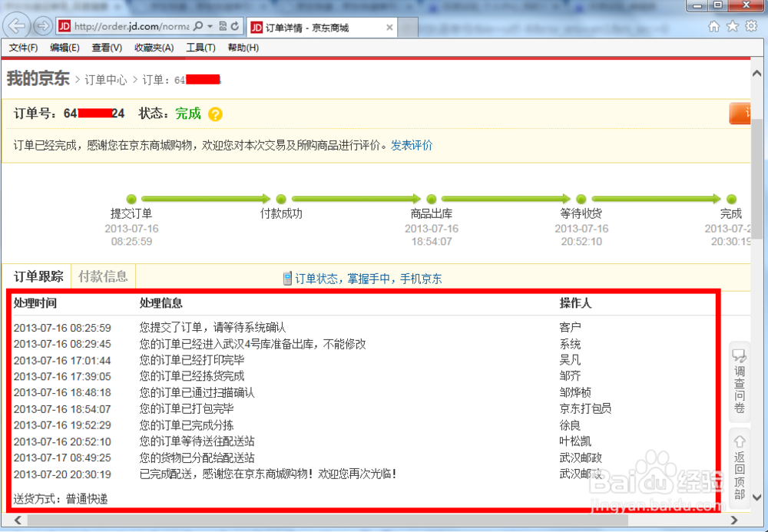This screenshot has height=532, width=768.
Task: Open the 调查问卷 survey panel on the right
Action: click(739, 382)
